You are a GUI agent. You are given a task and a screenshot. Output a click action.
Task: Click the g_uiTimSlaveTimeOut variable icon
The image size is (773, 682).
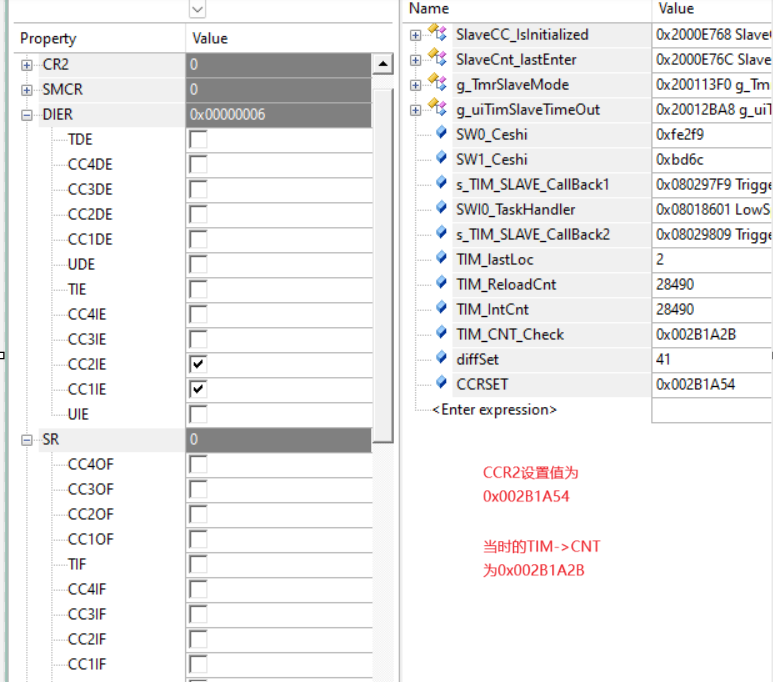pos(437,108)
